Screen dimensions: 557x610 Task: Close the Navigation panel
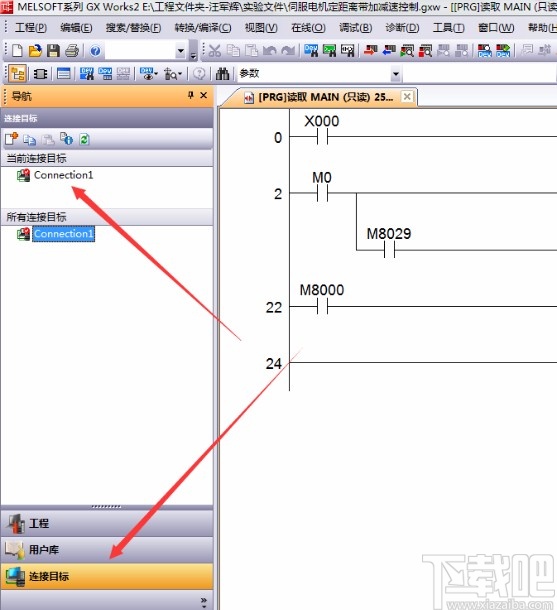[203, 95]
